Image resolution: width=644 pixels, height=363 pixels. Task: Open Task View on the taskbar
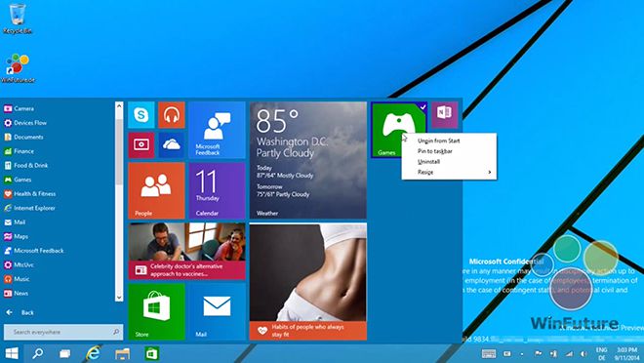(x=65, y=353)
